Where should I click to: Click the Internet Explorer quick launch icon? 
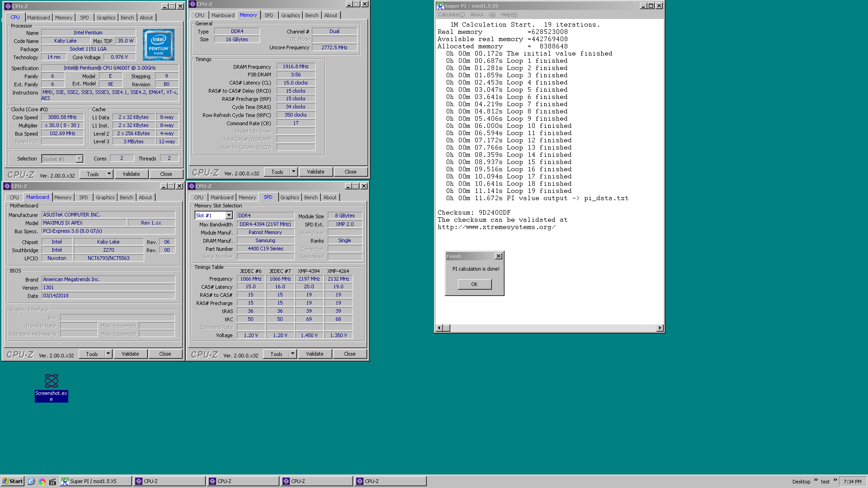(31, 481)
